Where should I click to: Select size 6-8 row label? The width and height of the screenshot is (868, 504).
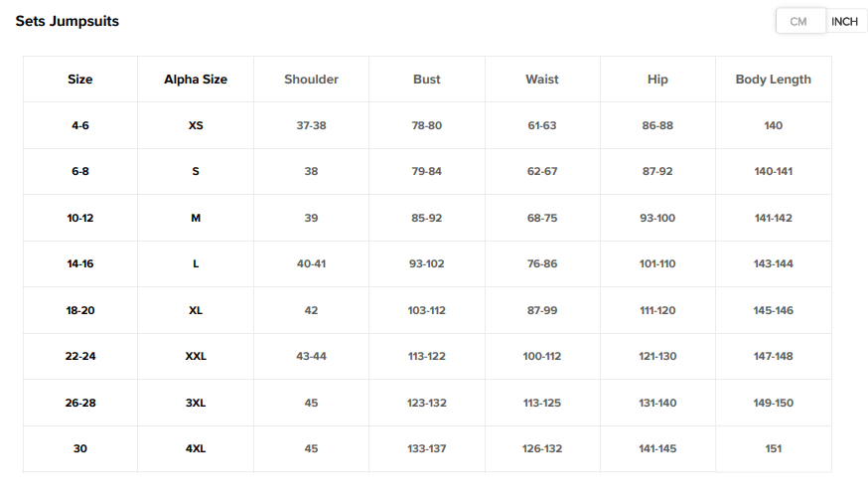click(80, 171)
